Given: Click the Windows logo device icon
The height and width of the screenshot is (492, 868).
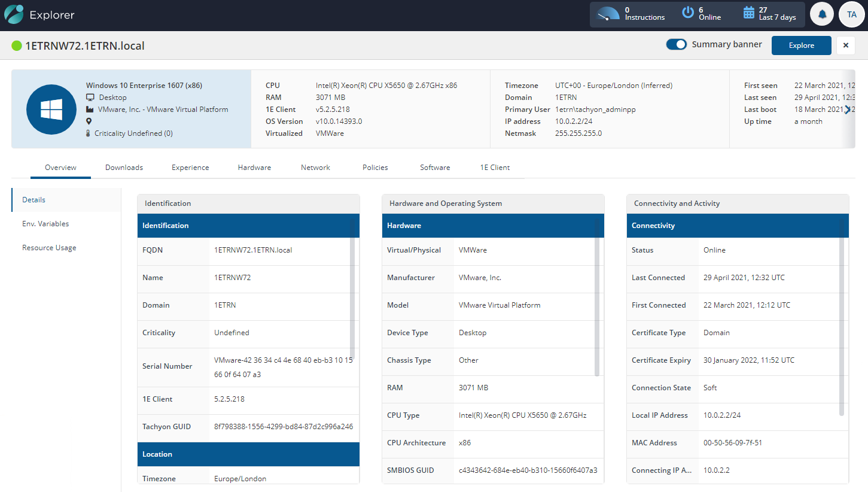Looking at the screenshot, I should click(51, 109).
